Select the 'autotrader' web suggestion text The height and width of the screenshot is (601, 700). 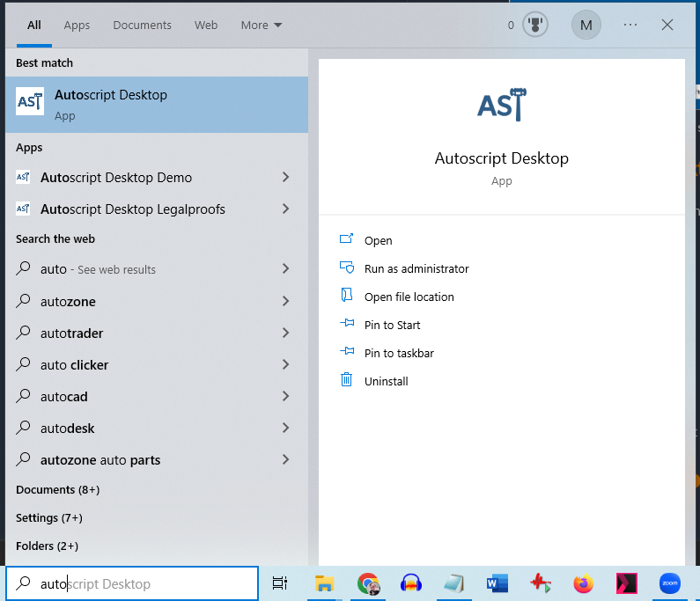click(72, 333)
